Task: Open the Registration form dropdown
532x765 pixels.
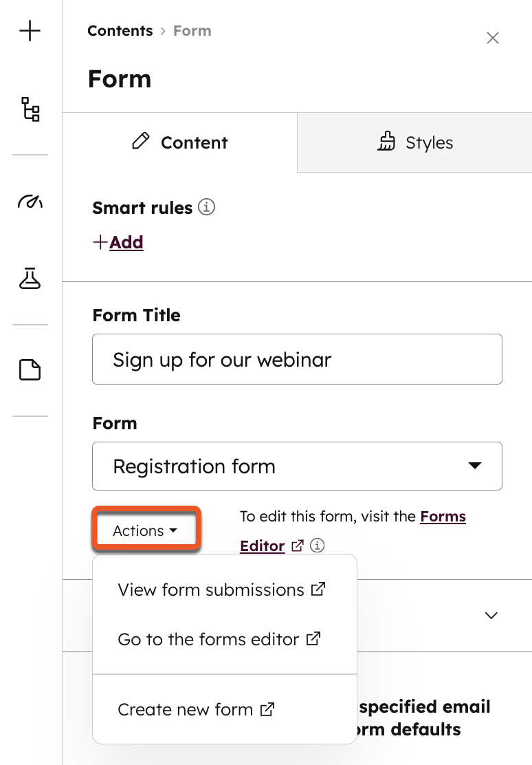Action: (x=297, y=466)
